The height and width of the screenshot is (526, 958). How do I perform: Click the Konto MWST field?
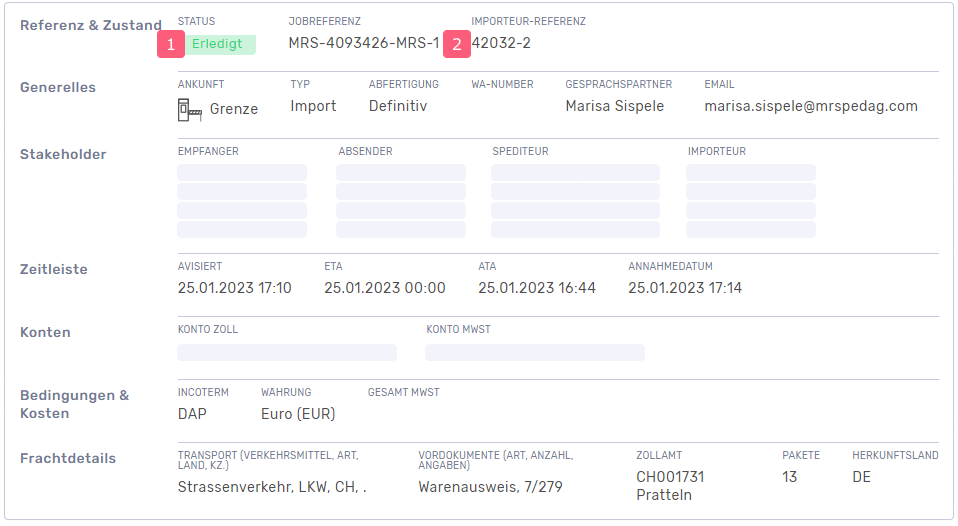[x=534, y=352]
